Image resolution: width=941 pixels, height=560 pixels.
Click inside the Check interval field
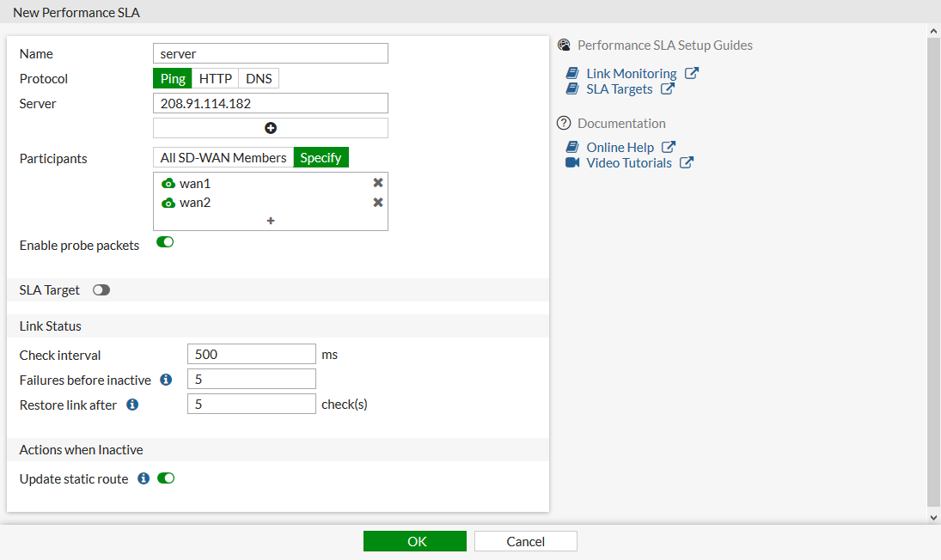coord(251,354)
